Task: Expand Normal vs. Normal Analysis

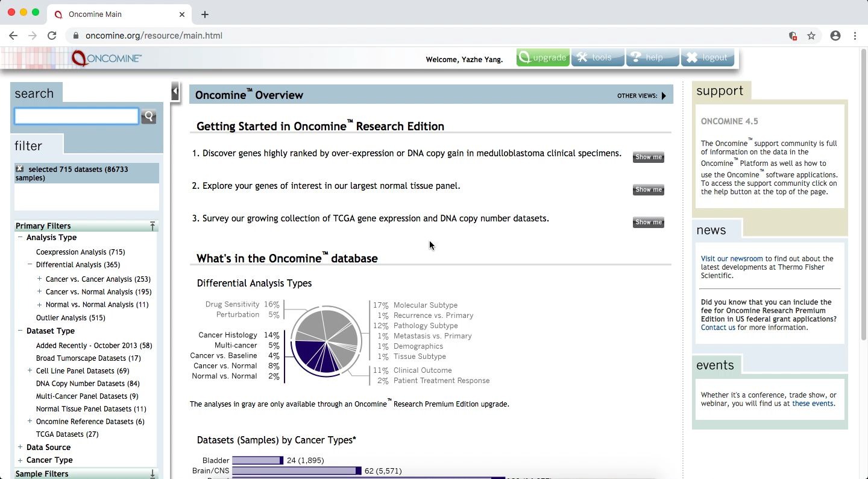Action: click(39, 304)
